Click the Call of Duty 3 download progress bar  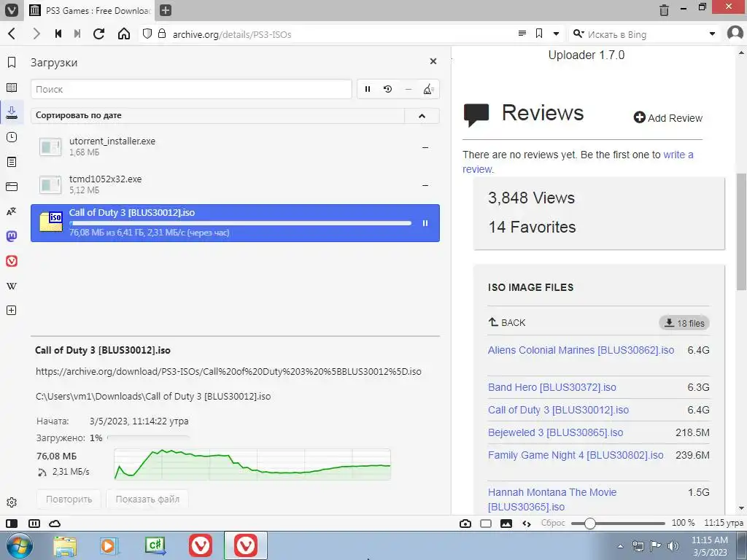[x=240, y=223]
